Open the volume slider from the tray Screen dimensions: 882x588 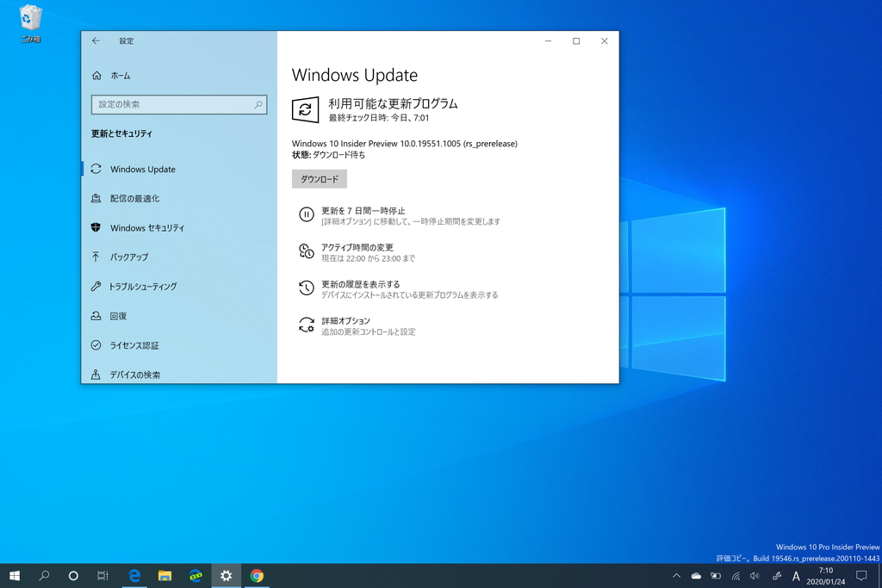(756, 576)
